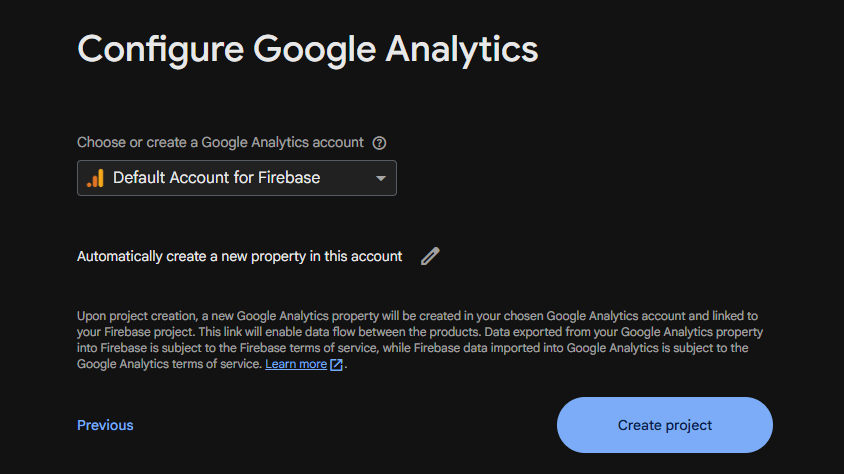Screen dimensions: 844x474
Task: Click the word "Configure" in the page title
Action: pos(160,48)
